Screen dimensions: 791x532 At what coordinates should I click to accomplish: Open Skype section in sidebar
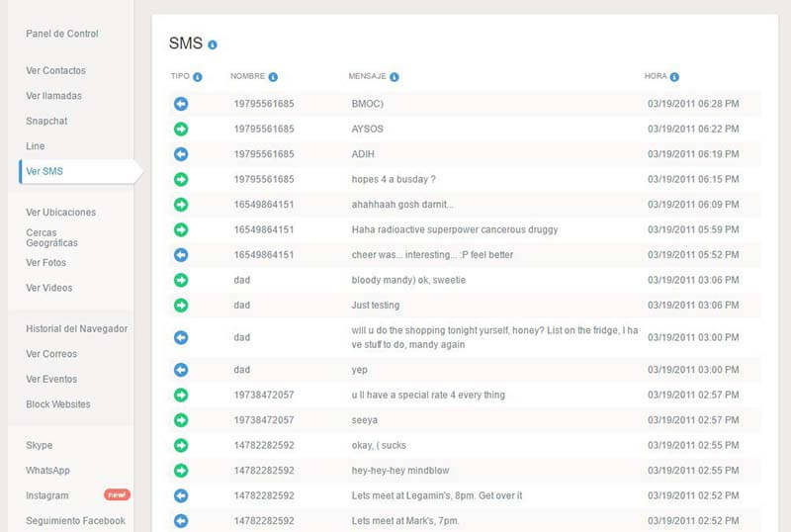(x=40, y=446)
